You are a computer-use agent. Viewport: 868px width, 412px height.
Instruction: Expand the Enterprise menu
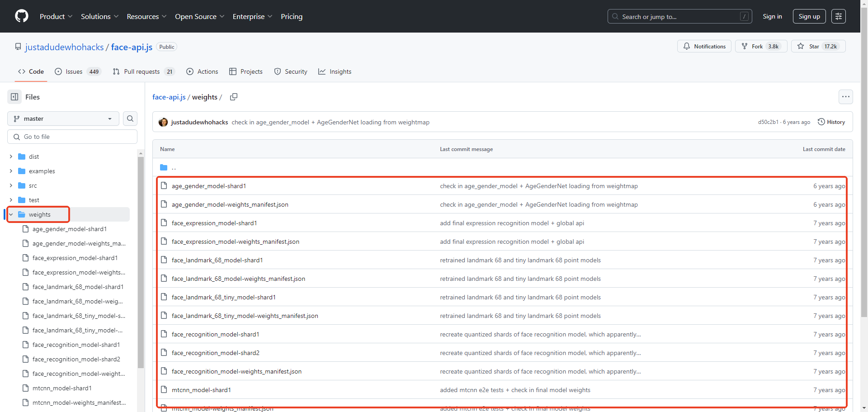click(x=252, y=16)
